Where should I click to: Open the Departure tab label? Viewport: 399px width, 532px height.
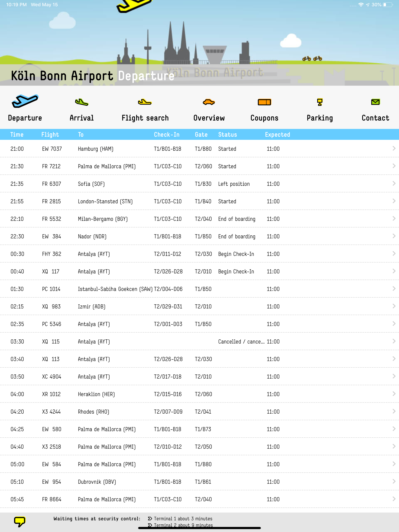[25, 118]
